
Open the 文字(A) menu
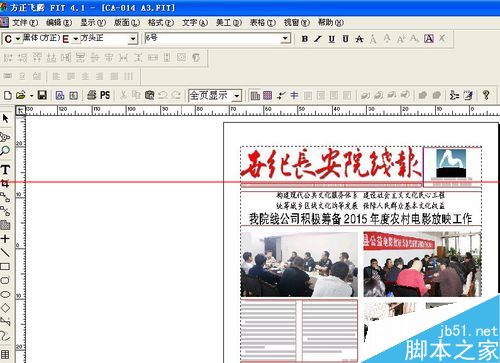click(195, 23)
